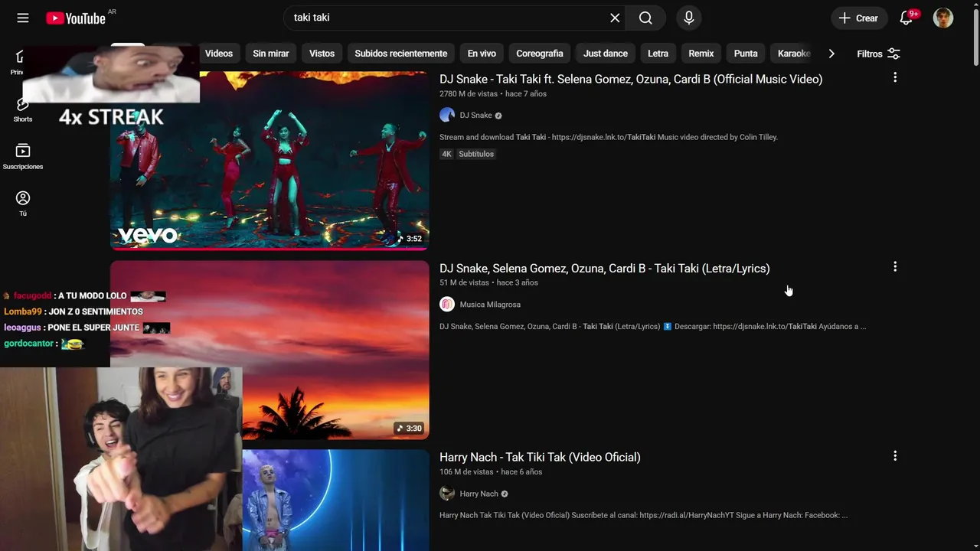The width and height of the screenshot is (980, 551).
Task: Click the 3:52 duration badge
Action: pyautogui.click(x=410, y=239)
